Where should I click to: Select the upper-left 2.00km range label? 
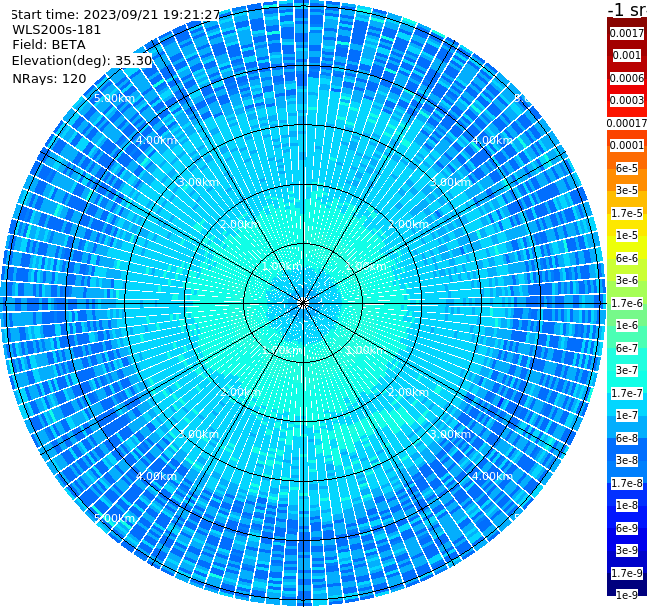240,224
